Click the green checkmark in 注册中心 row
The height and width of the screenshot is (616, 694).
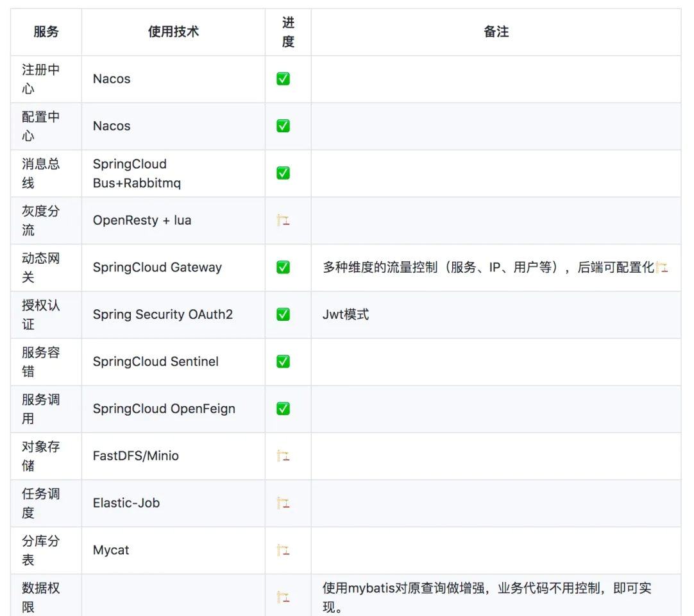[x=284, y=79]
